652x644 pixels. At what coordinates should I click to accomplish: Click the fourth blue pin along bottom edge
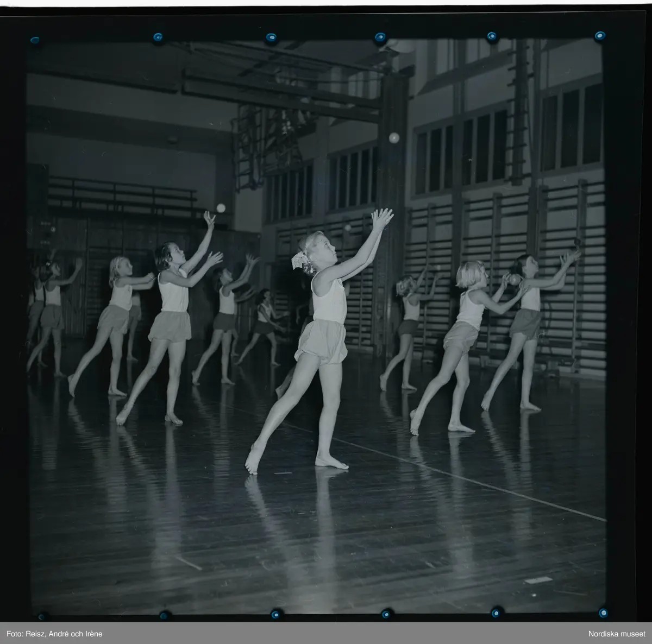pyautogui.click(x=386, y=614)
